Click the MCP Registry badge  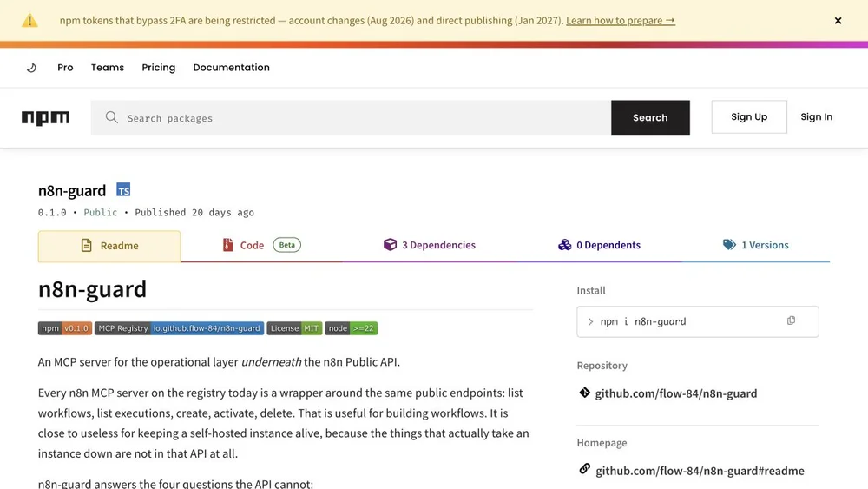point(179,328)
